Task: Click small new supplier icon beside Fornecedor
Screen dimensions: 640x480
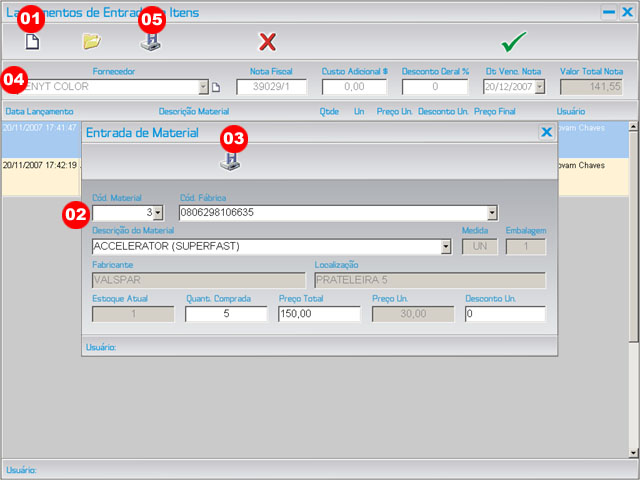Action: [215, 88]
